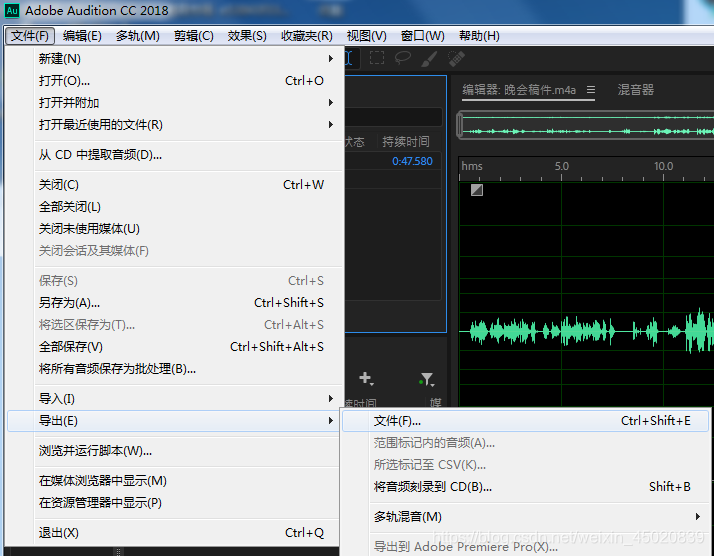Open the 窗口(W) menu
This screenshot has width=714, height=556.
click(423, 36)
